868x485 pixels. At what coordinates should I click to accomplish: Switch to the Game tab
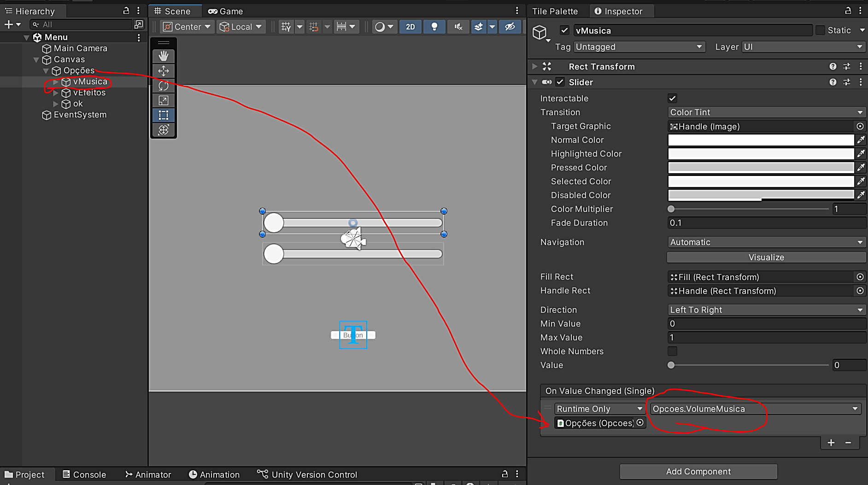coord(226,11)
